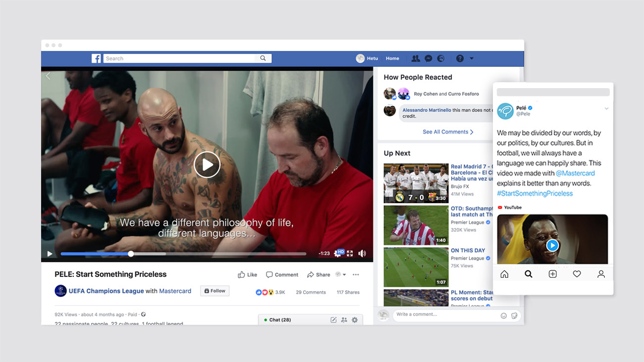The image size is (644, 362).
Task: Open the Chat settings gear
Action: coord(355,320)
